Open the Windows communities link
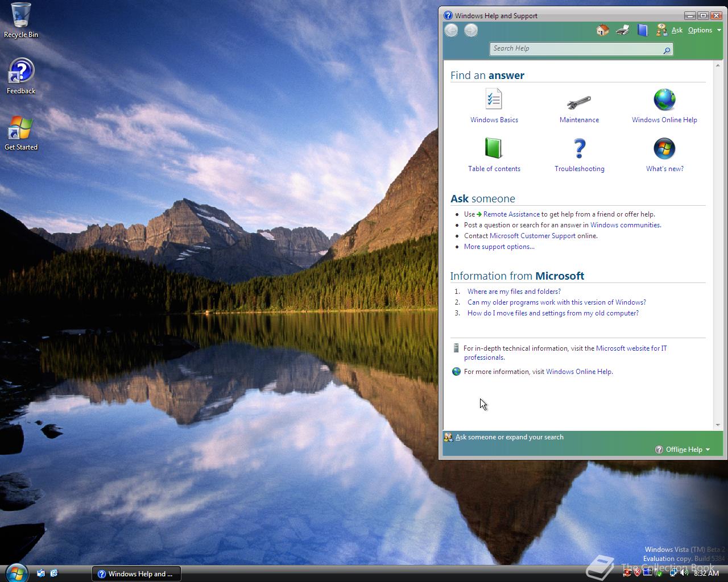Image resolution: width=728 pixels, height=582 pixels. pos(626,225)
